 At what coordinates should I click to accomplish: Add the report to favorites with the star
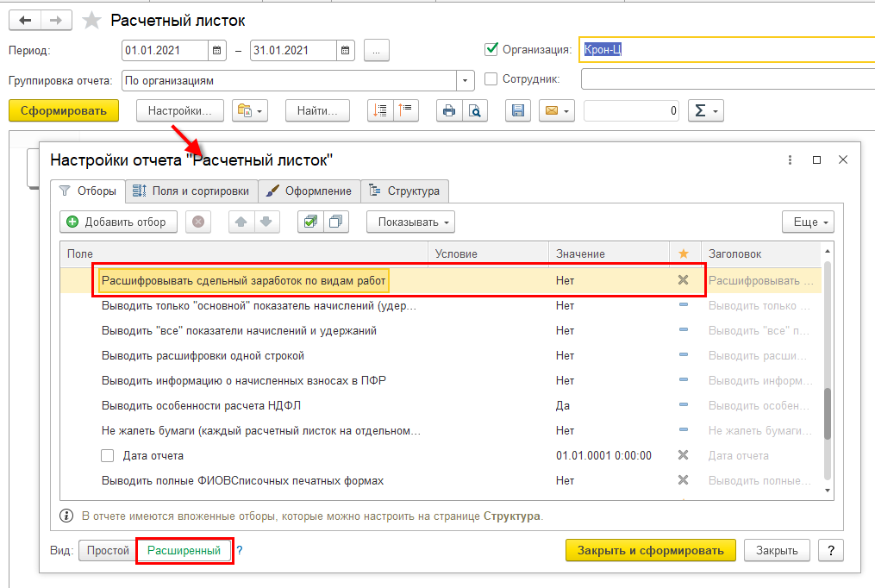[x=91, y=21]
